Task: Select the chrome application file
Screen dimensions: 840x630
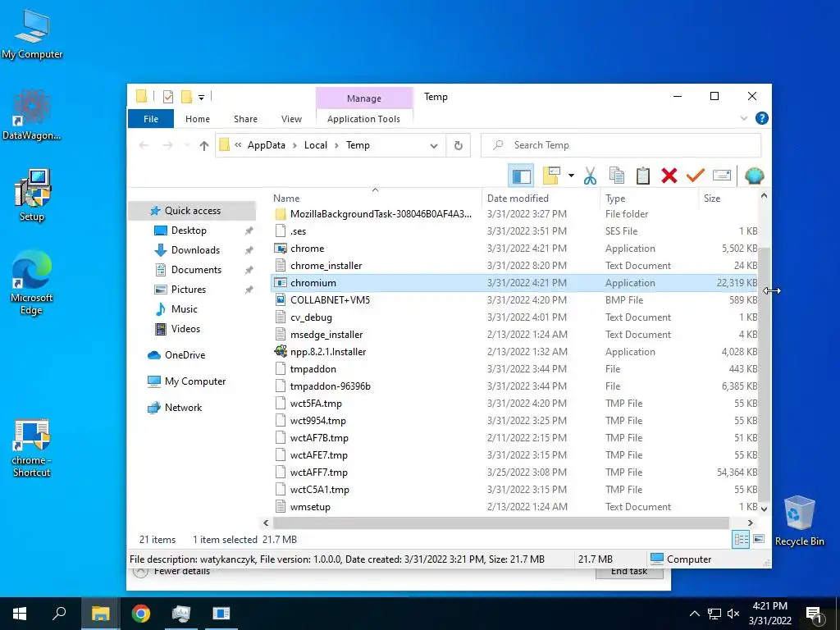Action: tap(307, 249)
